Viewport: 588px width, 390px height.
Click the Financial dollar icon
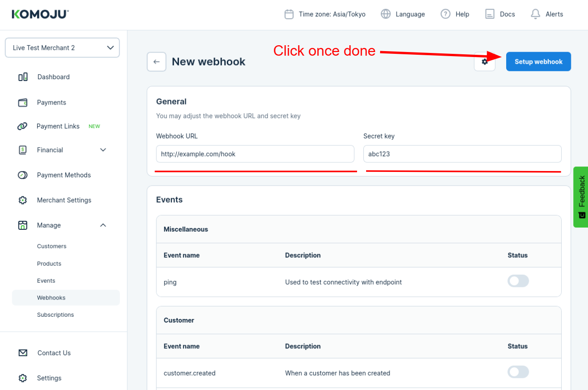[23, 150]
